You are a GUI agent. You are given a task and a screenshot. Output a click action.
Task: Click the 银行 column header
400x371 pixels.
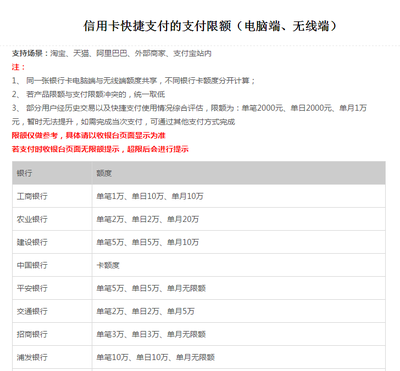tap(52, 173)
